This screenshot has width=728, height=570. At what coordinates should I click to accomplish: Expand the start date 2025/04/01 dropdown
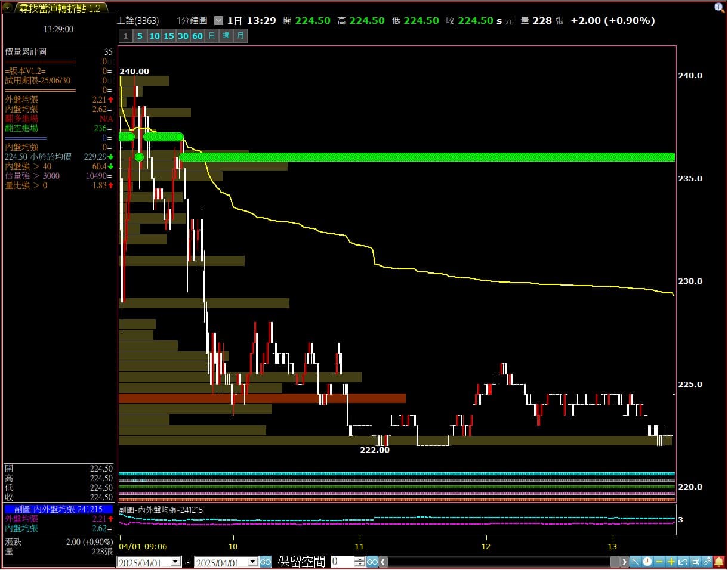pyautogui.click(x=175, y=562)
